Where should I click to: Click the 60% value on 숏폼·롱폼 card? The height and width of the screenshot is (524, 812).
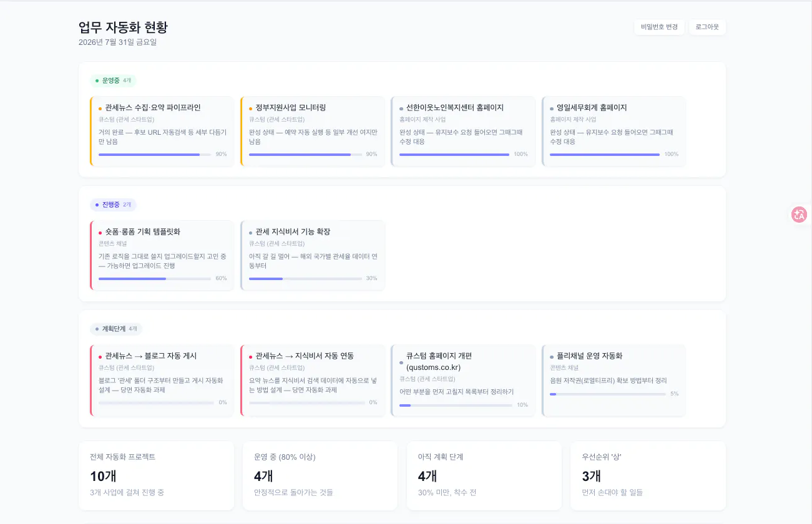click(x=221, y=278)
